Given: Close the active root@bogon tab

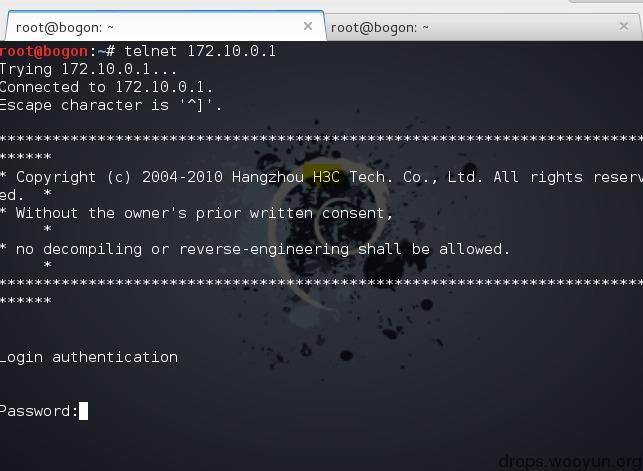Looking at the screenshot, I should point(308,27).
